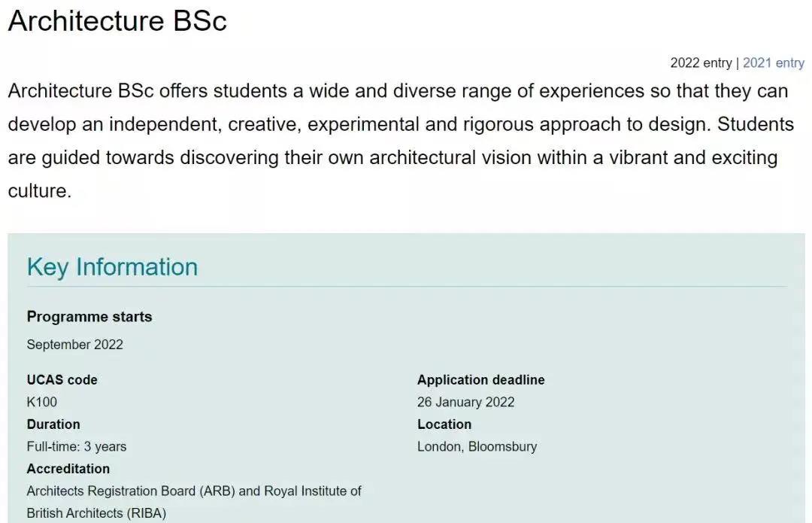Click the line starting 'are guided towards'

coord(393,158)
